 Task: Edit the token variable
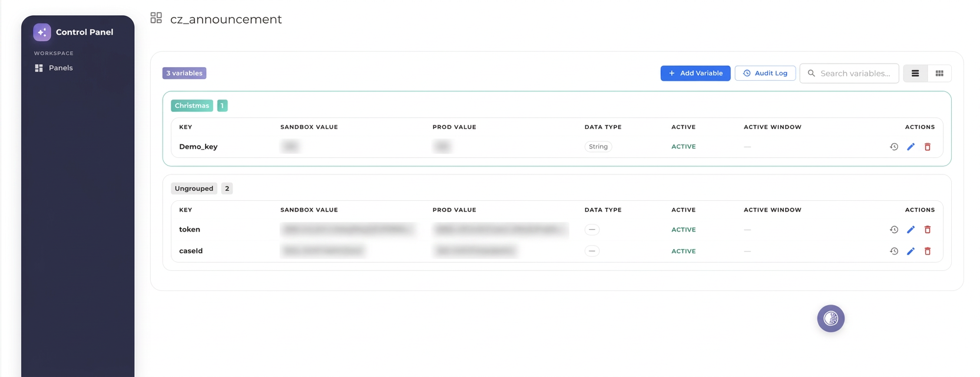(x=911, y=230)
